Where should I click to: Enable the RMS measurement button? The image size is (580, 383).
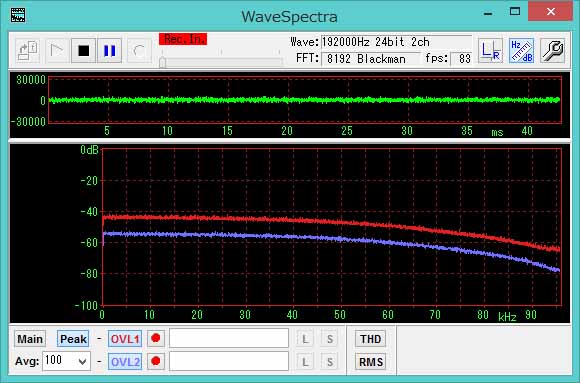coord(371,362)
